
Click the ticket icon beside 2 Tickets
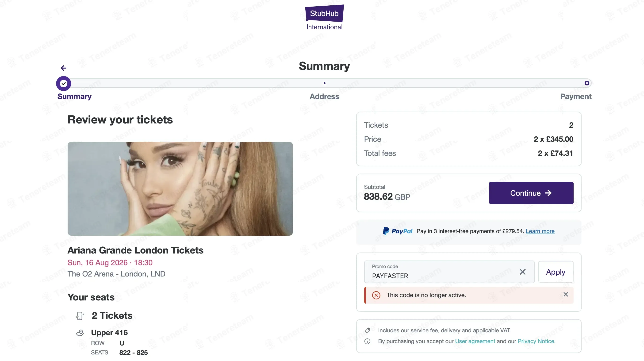(x=80, y=316)
